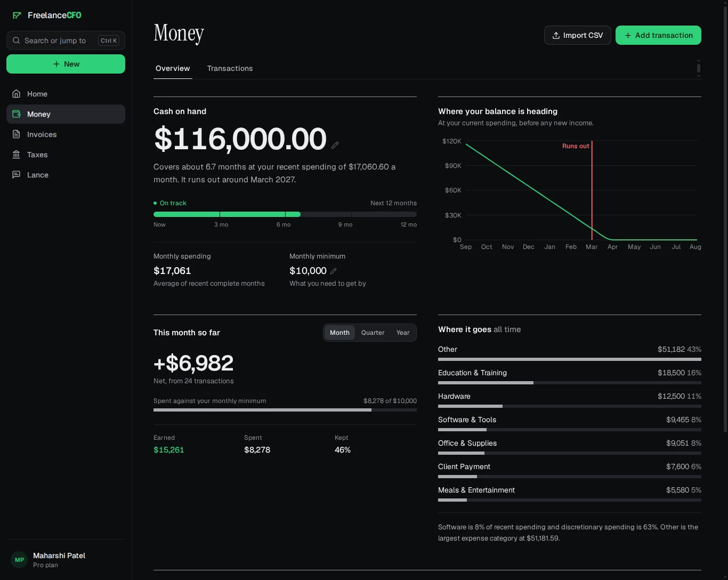The image size is (728, 580).
Task: Switch to Year period view
Action: 403,333
